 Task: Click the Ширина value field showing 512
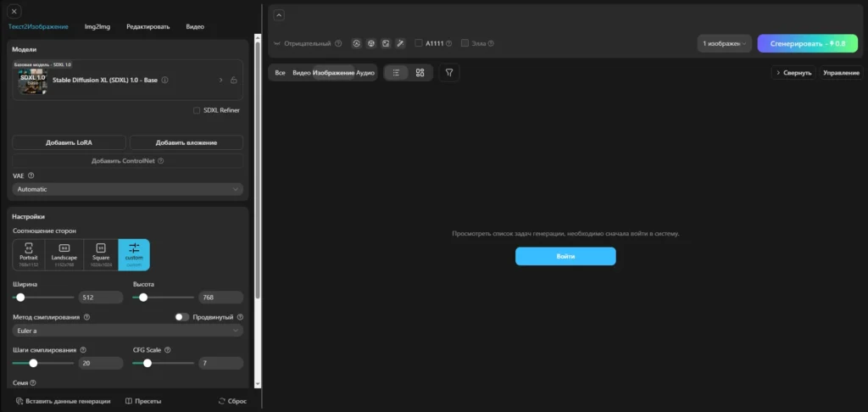(101, 298)
